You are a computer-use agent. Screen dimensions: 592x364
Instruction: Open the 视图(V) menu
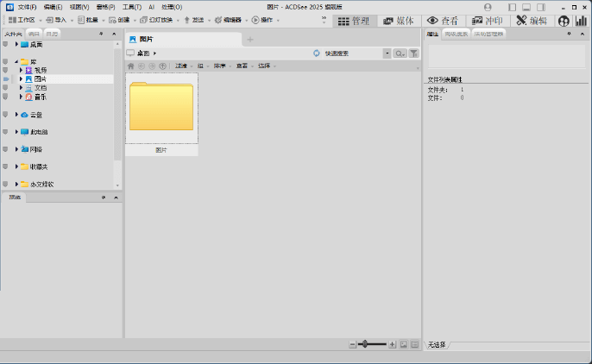point(79,7)
